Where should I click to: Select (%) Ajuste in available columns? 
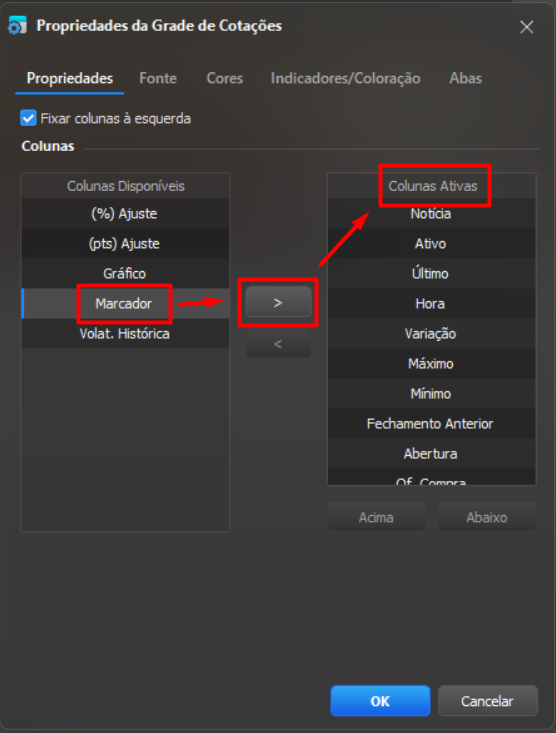point(125,214)
